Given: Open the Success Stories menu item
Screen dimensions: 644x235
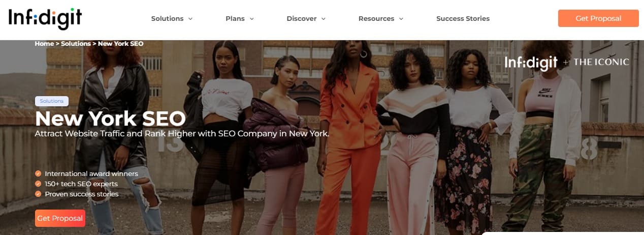Looking at the screenshot, I should point(463,18).
